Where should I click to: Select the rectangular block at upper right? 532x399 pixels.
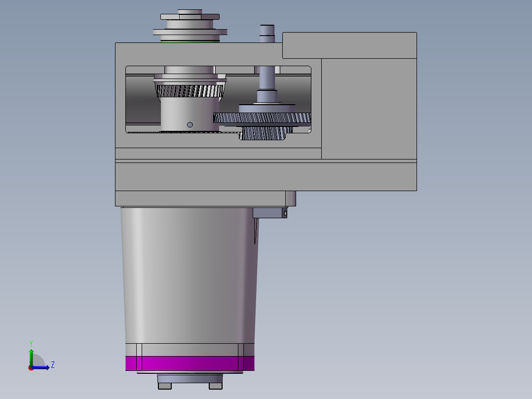pos(349,45)
